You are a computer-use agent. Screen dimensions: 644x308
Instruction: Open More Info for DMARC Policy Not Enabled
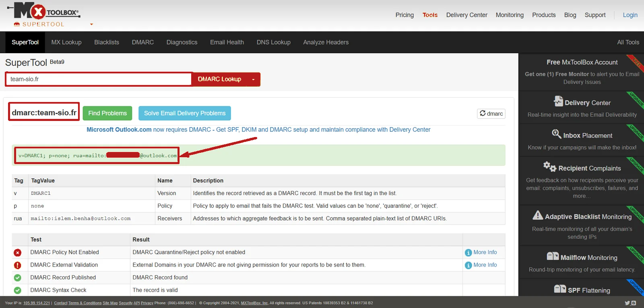pos(485,252)
